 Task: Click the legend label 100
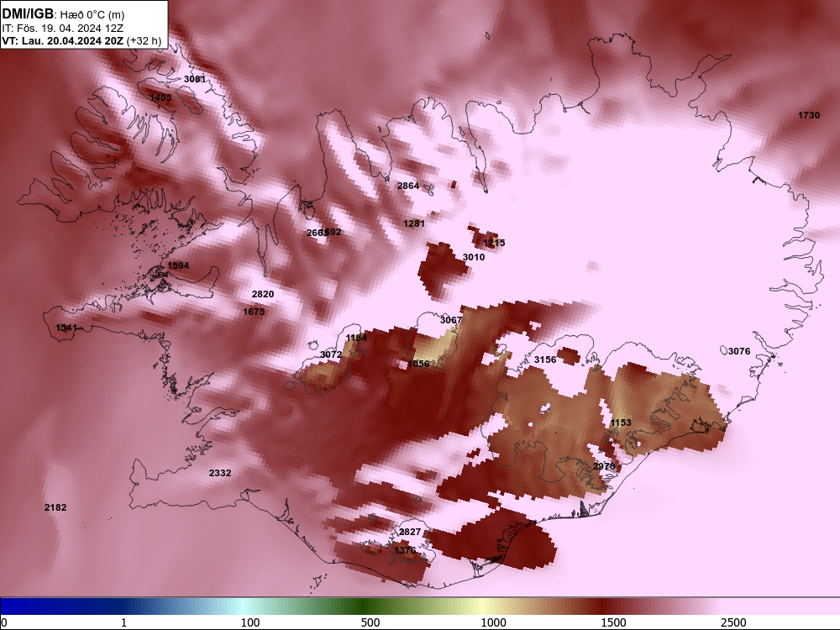250,622
